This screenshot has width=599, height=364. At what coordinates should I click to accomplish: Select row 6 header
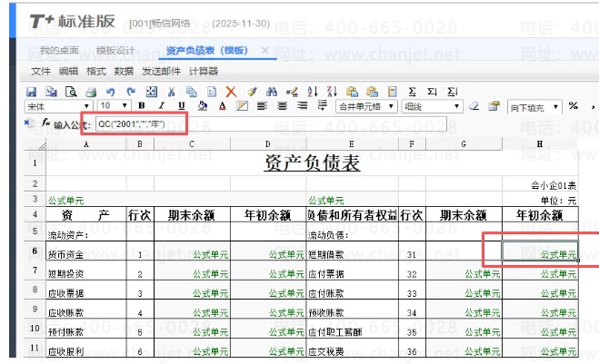pos(35,251)
